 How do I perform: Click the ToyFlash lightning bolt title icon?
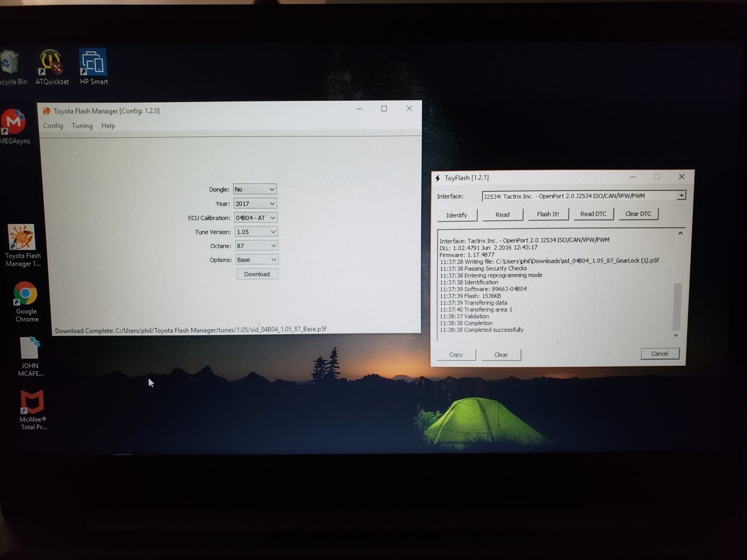438,178
